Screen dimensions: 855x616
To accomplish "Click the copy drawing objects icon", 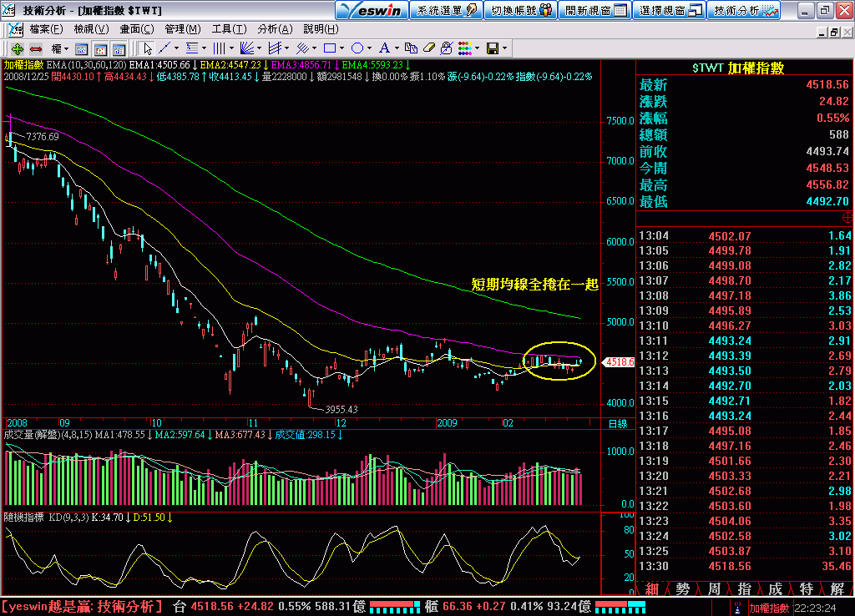I will tap(411, 48).
